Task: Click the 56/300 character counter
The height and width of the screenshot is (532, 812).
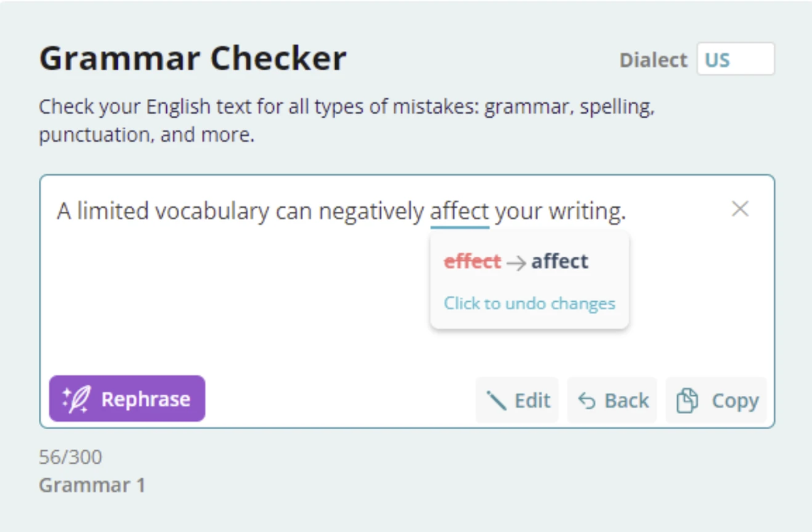Action: pyautogui.click(x=70, y=457)
